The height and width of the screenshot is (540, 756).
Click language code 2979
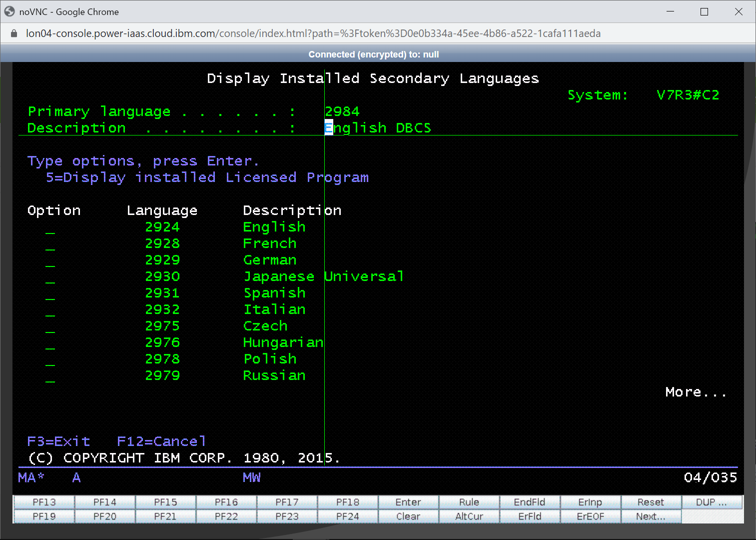tap(162, 375)
